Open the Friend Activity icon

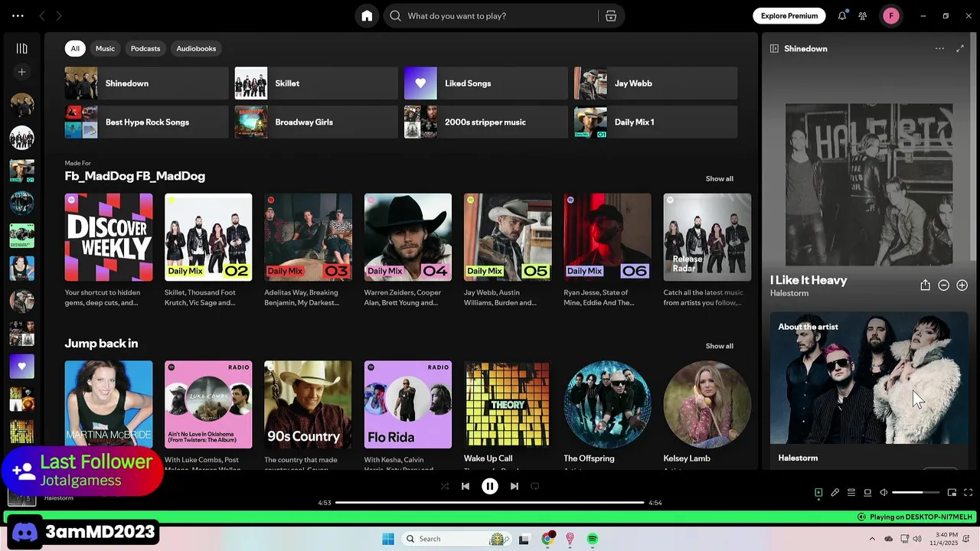point(863,16)
